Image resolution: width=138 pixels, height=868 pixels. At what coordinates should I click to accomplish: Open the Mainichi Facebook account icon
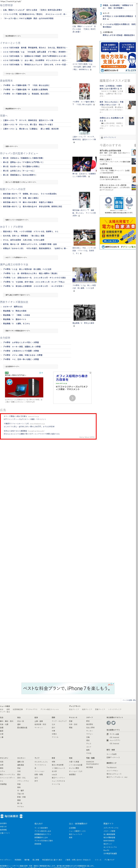point(108,723)
